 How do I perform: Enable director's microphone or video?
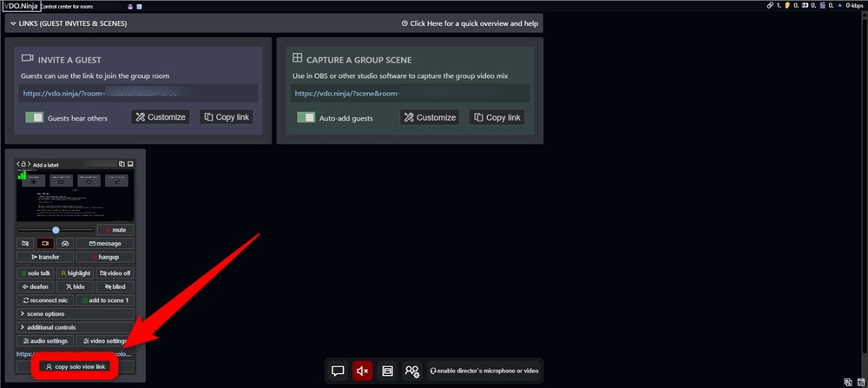(x=483, y=371)
